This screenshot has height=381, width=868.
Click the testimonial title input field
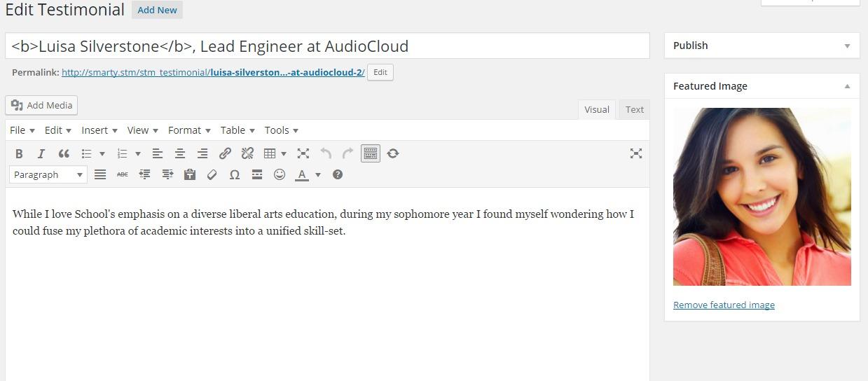click(327, 46)
